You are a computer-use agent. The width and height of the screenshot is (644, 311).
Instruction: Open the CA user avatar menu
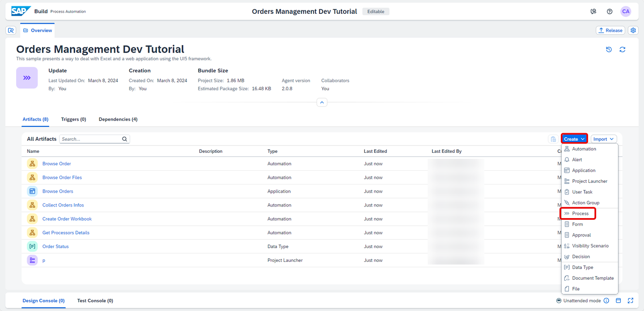626,12
